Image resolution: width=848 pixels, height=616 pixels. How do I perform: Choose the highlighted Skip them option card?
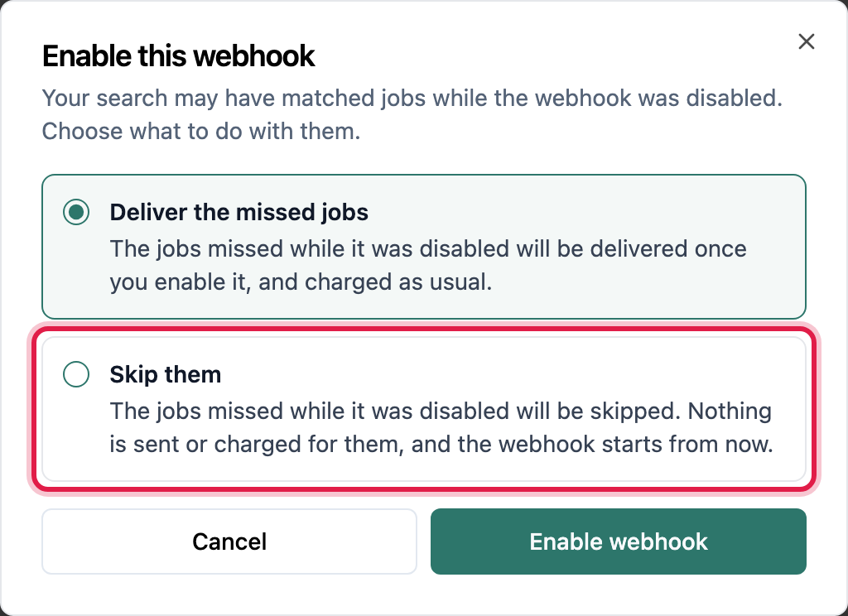coord(424,409)
